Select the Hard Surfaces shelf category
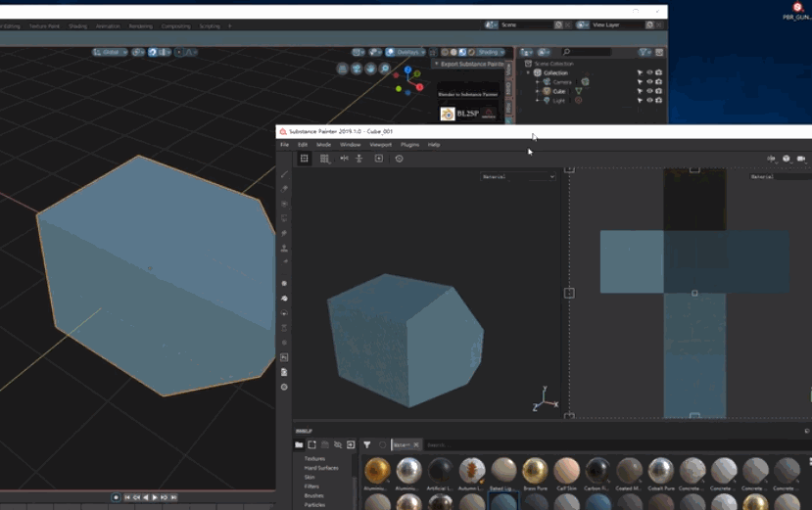 tap(321, 468)
